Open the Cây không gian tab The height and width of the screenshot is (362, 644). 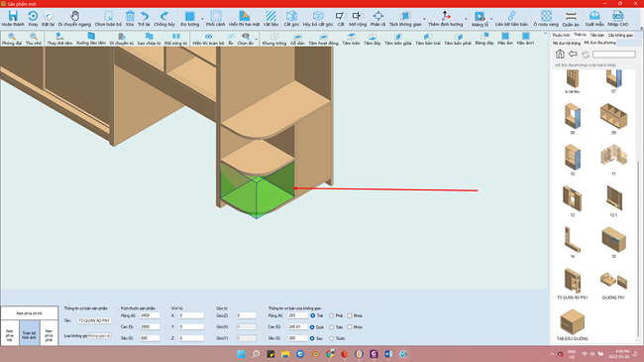620,36
